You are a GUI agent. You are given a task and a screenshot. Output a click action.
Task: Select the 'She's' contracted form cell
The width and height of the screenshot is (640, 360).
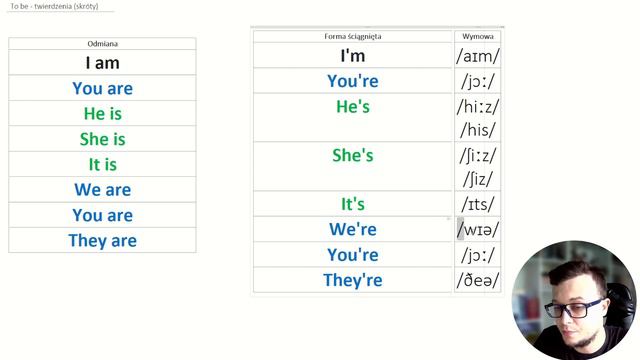point(353,167)
